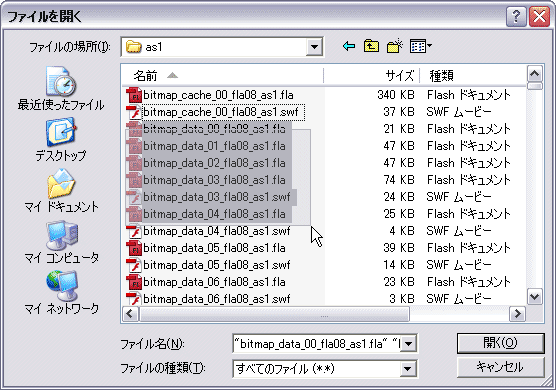Click the SWF icon of bitmap_data_06_fla08_as1.swf
Viewport: 556px width, 390px height.
[x=134, y=299]
